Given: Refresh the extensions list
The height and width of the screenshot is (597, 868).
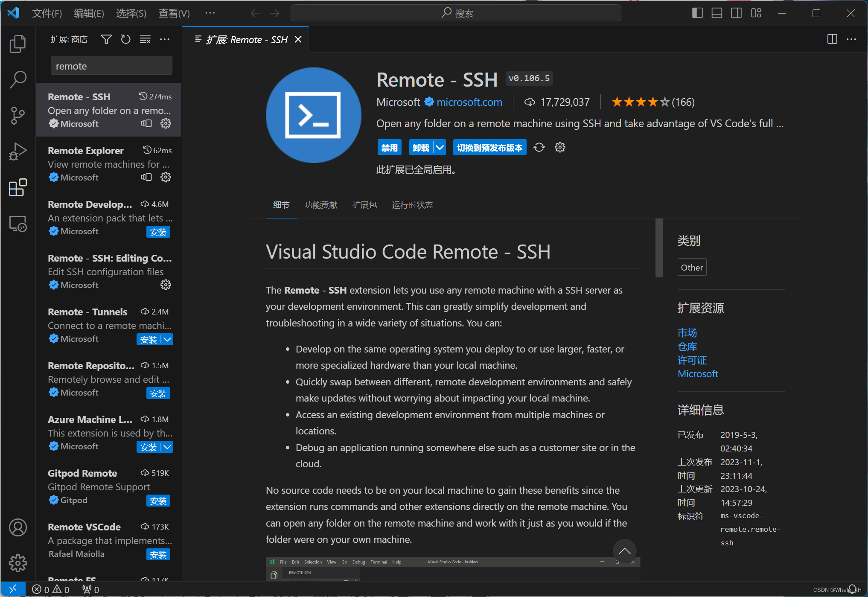Looking at the screenshot, I should (125, 39).
